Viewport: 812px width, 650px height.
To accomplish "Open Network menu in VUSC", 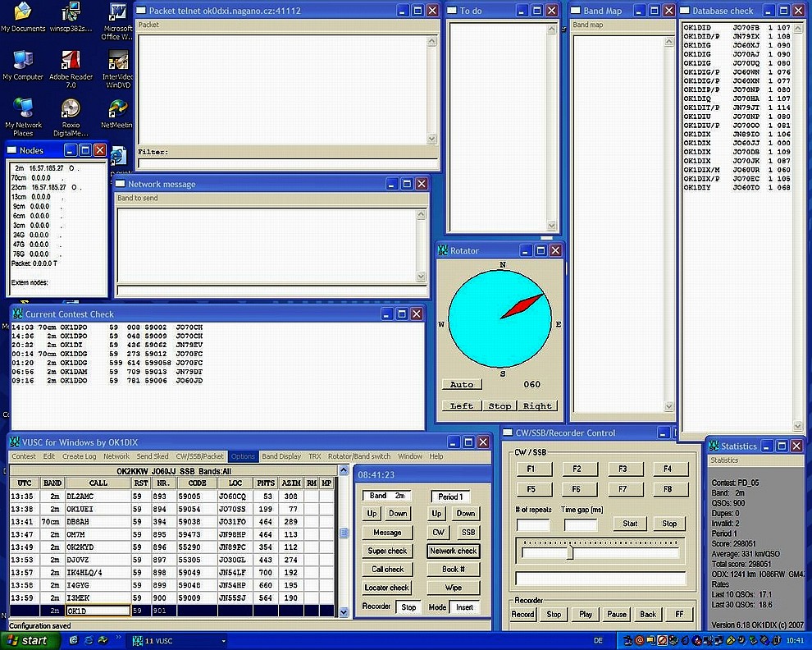I will 116,456.
